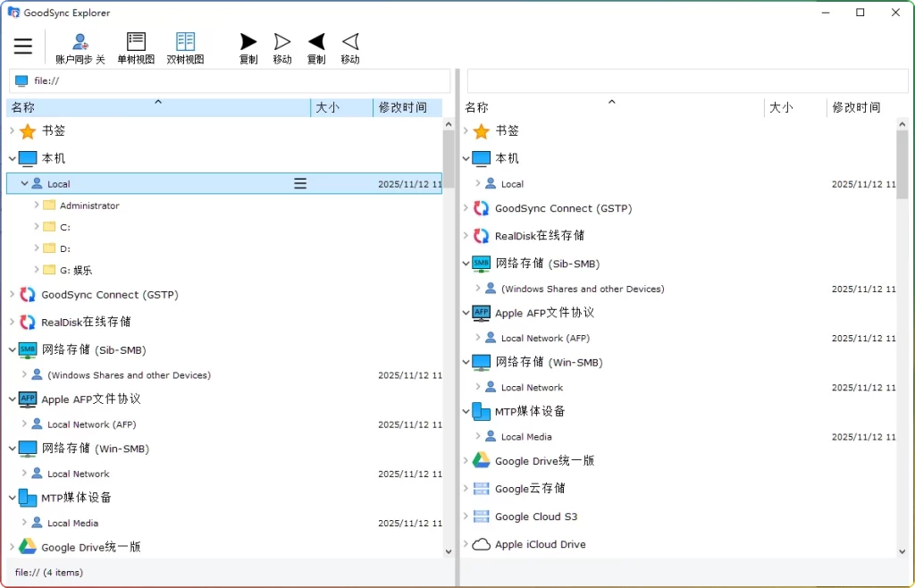This screenshot has width=915, height=588.
Task: Click the Google Drive统一版 icon
Action: point(29,547)
